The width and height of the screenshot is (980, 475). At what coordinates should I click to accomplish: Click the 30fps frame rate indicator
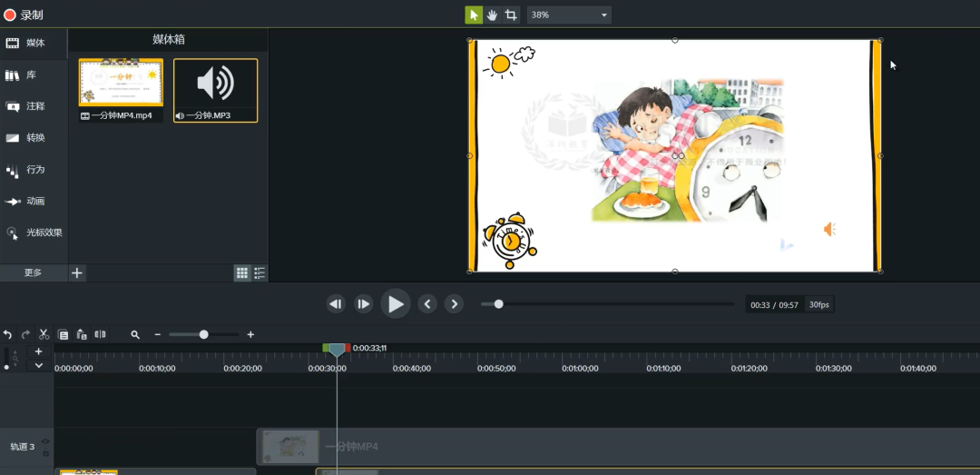(x=819, y=305)
